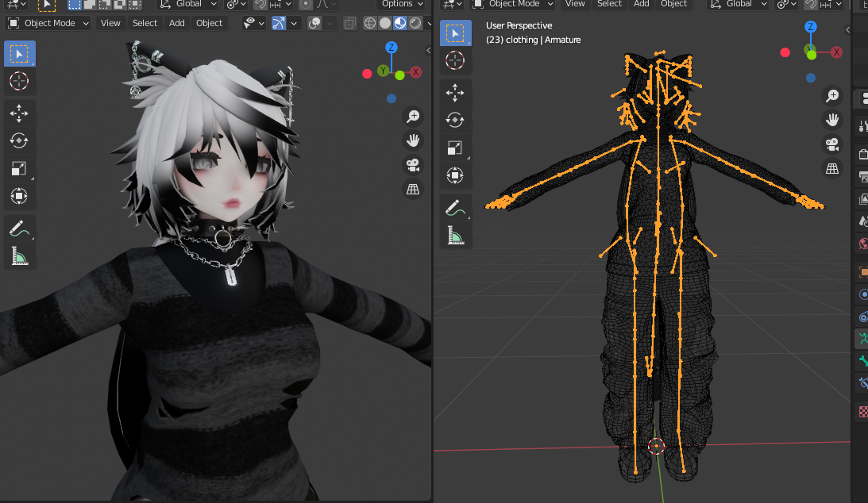The height and width of the screenshot is (503, 868).
Task: Click the blue Z axis gizmo in left viewport
Action: (x=392, y=47)
